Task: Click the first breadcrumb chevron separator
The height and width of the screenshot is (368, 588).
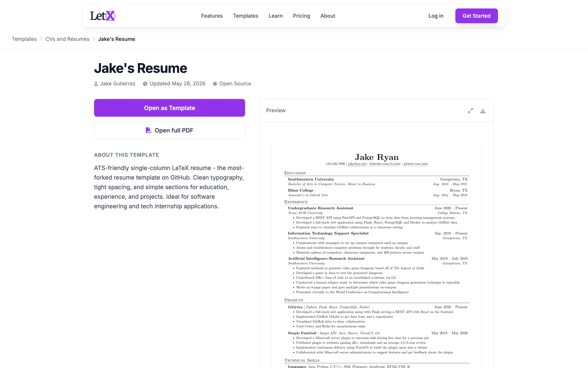Action: coord(41,39)
